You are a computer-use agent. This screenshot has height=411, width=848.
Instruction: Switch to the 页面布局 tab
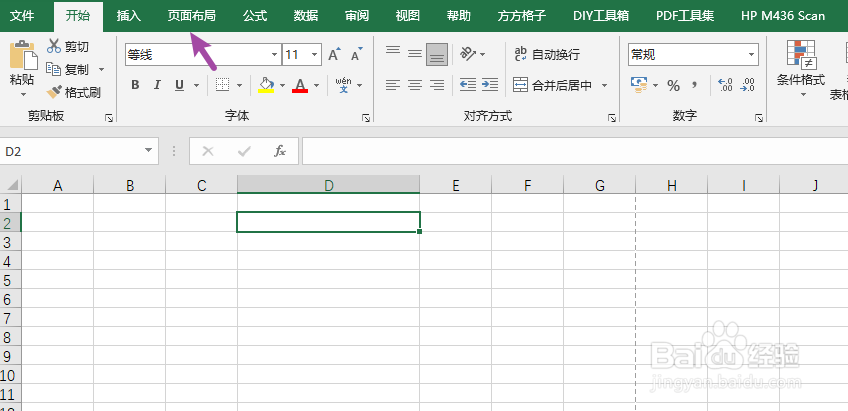(x=191, y=15)
